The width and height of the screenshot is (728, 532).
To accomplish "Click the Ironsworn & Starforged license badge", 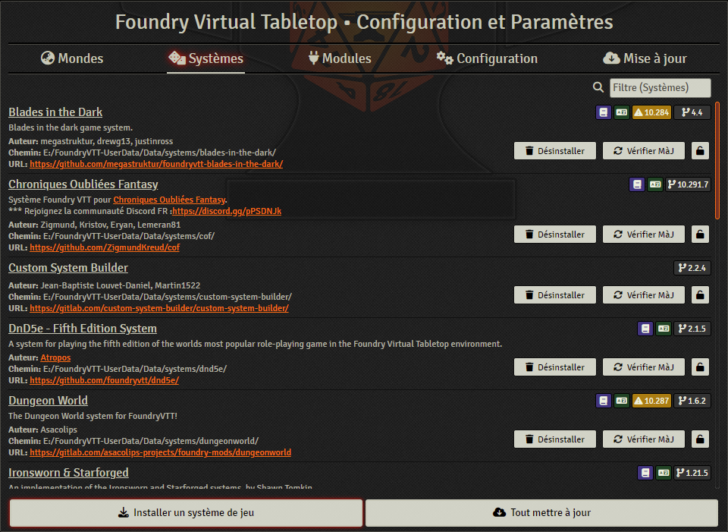I will 663,473.
